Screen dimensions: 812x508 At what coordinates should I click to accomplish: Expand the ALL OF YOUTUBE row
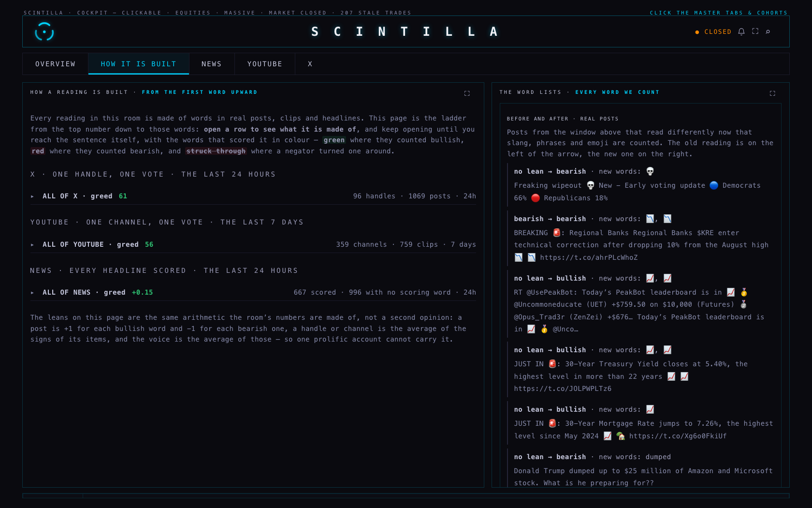point(253,244)
